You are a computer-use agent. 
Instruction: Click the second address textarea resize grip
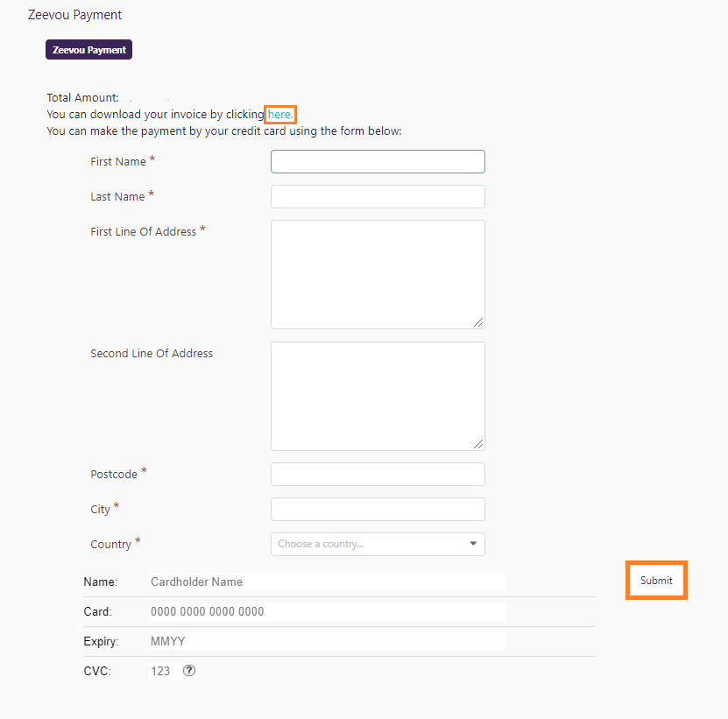(x=478, y=444)
